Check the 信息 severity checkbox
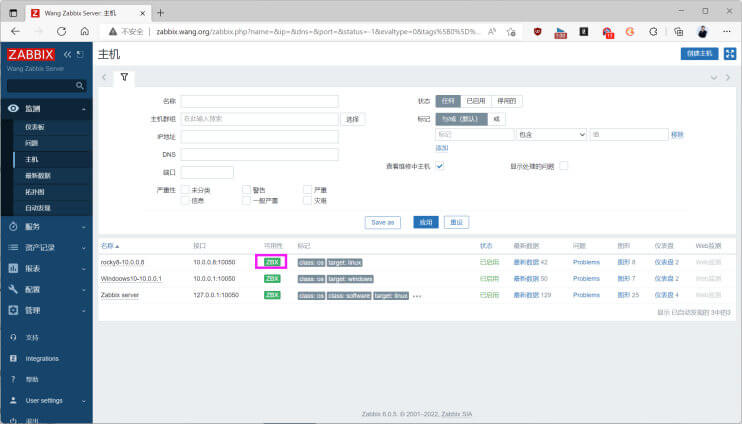The width and height of the screenshot is (742, 424). (186, 200)
